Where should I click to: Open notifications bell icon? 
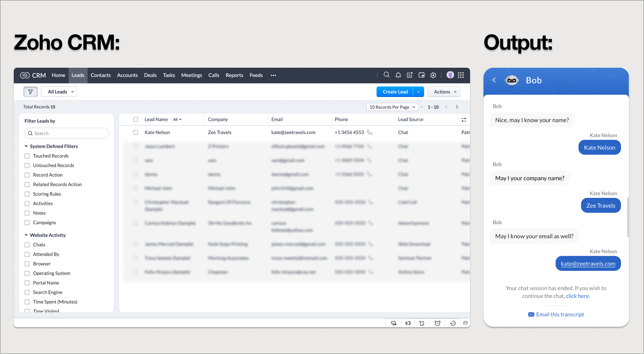click(x=398, y=75)
